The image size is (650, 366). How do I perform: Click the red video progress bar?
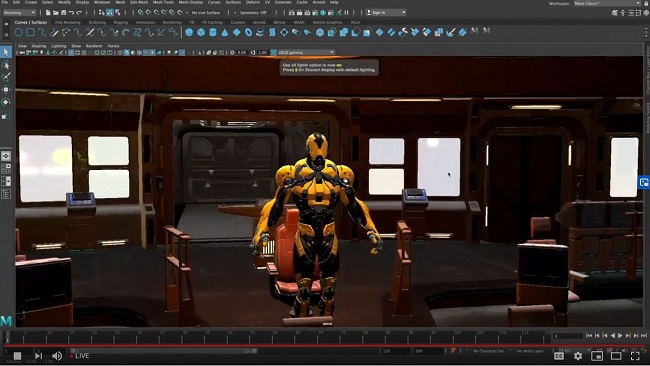325,345
